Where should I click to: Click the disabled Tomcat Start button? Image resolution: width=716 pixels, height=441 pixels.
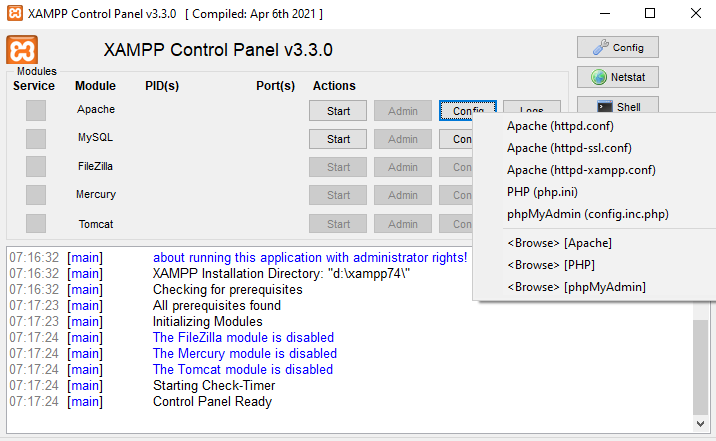[338, 224]
